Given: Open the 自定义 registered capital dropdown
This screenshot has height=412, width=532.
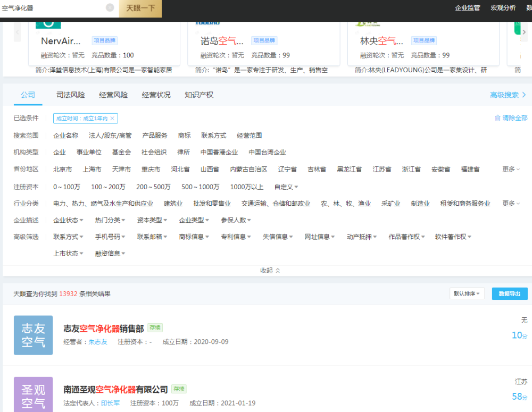Looking at the screenshot, I should 286,187.
